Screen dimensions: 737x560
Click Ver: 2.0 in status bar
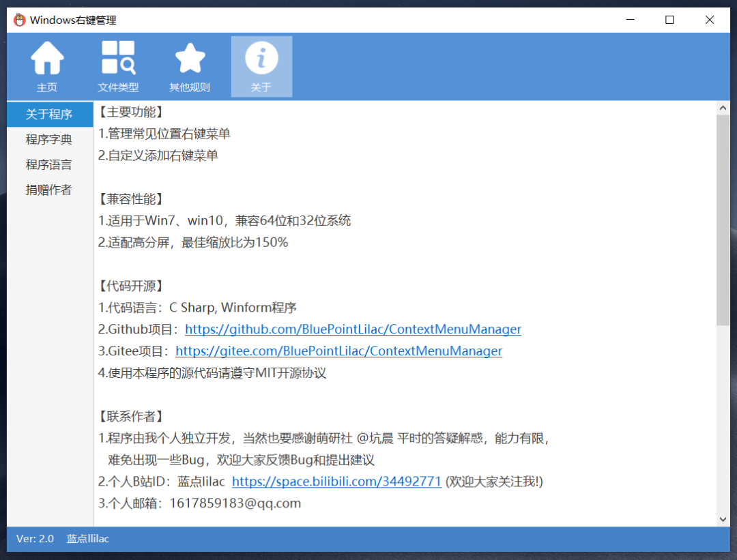coord(35,539)
